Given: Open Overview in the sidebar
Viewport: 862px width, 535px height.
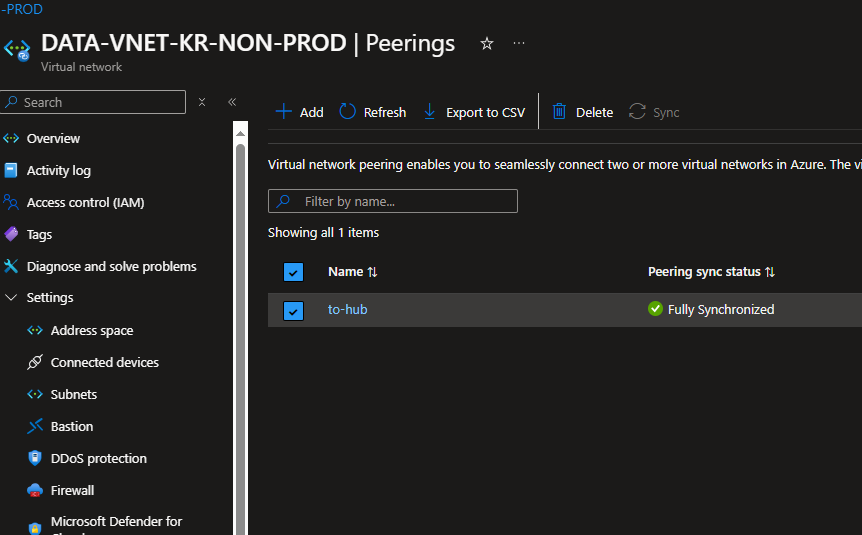Looking at the screenshot, I should (53, 139).
